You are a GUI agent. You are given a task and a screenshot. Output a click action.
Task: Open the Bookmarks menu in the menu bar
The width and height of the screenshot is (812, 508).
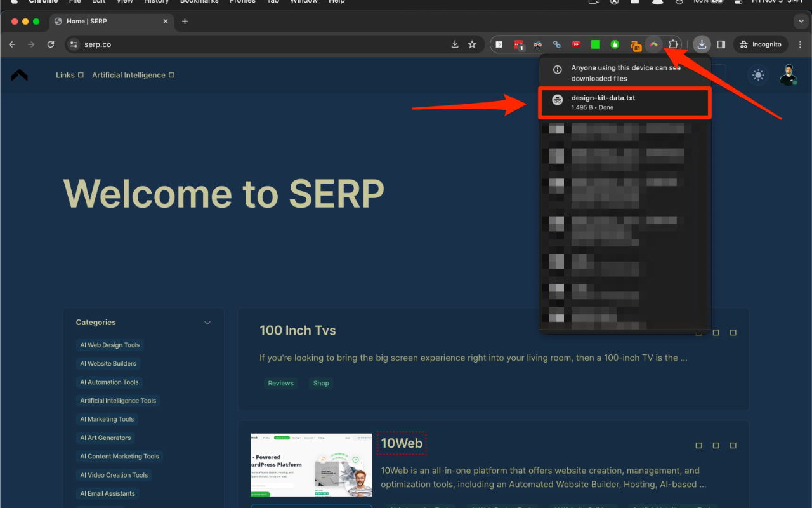[199, 2]
